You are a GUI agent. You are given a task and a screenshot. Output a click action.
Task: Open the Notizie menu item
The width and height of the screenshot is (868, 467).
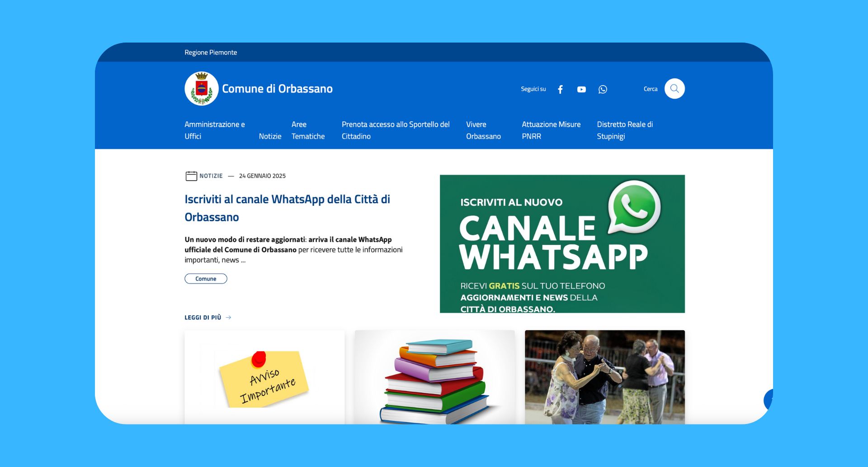click(x=270, y=136)
